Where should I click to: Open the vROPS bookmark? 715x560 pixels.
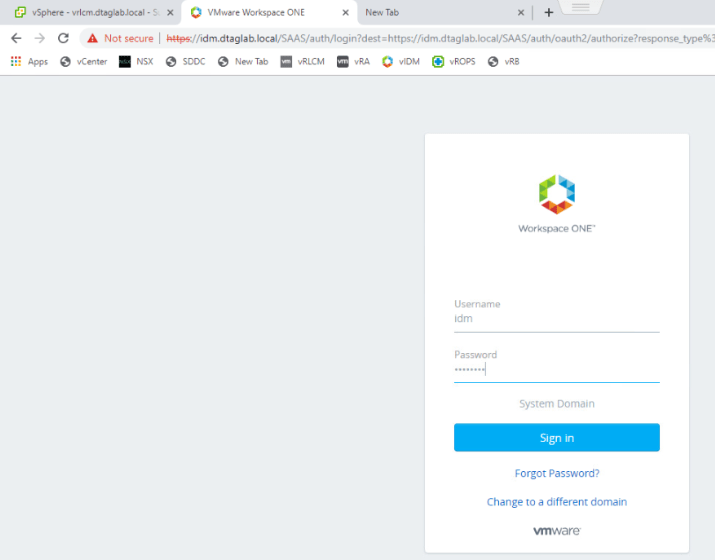[453, 61]
